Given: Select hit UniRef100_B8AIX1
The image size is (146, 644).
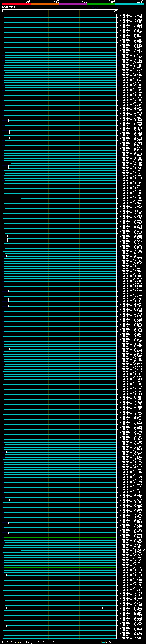Looking at the screenshot, I should (x=131, y=608).
